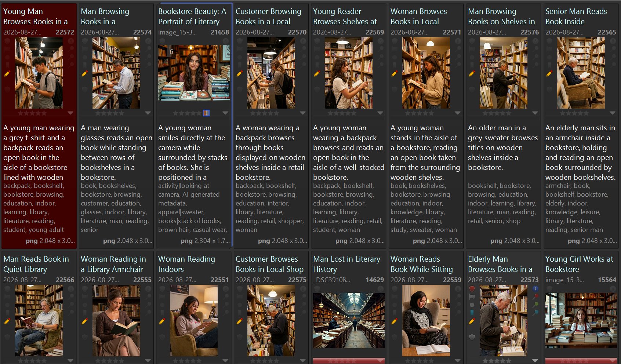The width and height of the screenshot is (621, 364).
Task: Click the file id '21658' on Bookstore Beauty tile
Action: coord(220,32)
